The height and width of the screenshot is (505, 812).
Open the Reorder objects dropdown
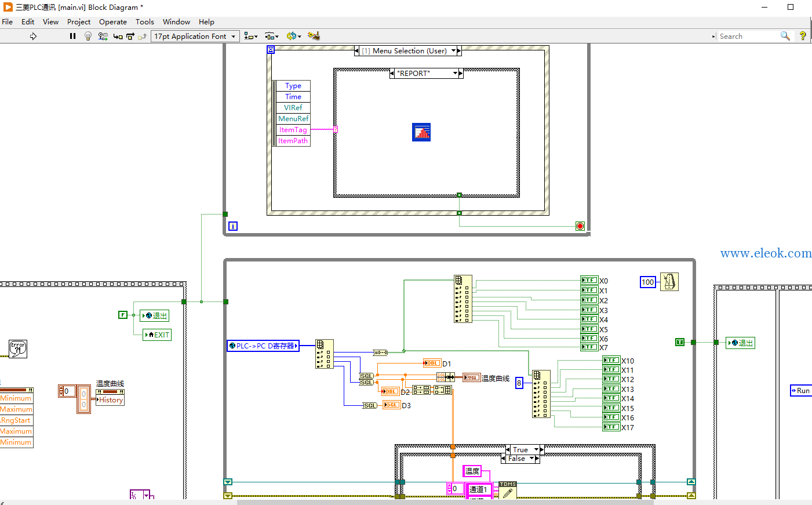(294, 36)
